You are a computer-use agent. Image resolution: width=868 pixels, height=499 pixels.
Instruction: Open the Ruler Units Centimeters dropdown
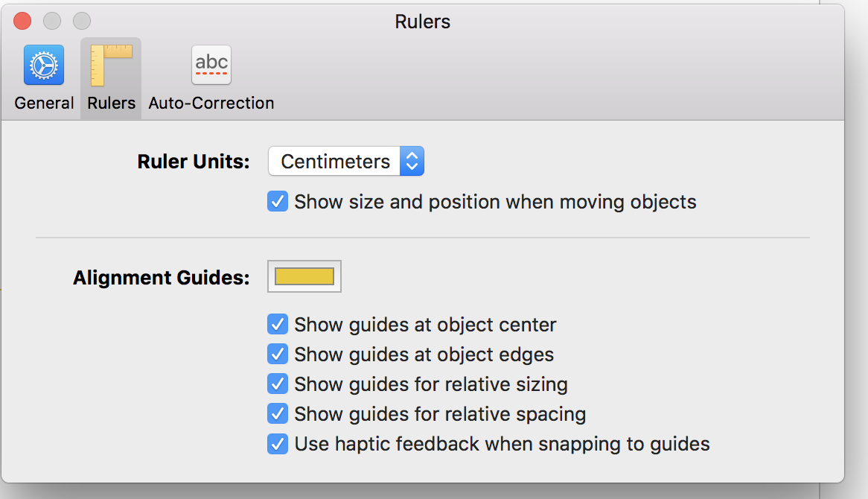[335, 162]
